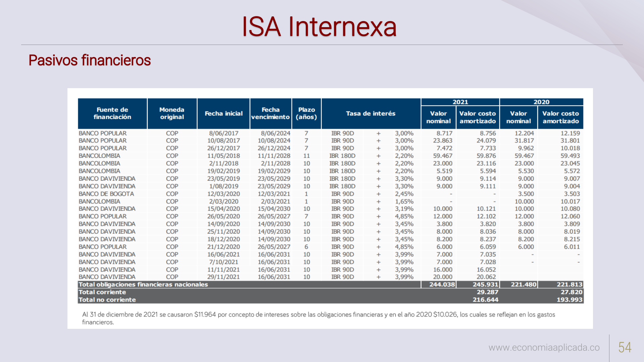Click the website link www.economiaaplicada.co
This screenshot has height=362, width=644.
point(544,348)
